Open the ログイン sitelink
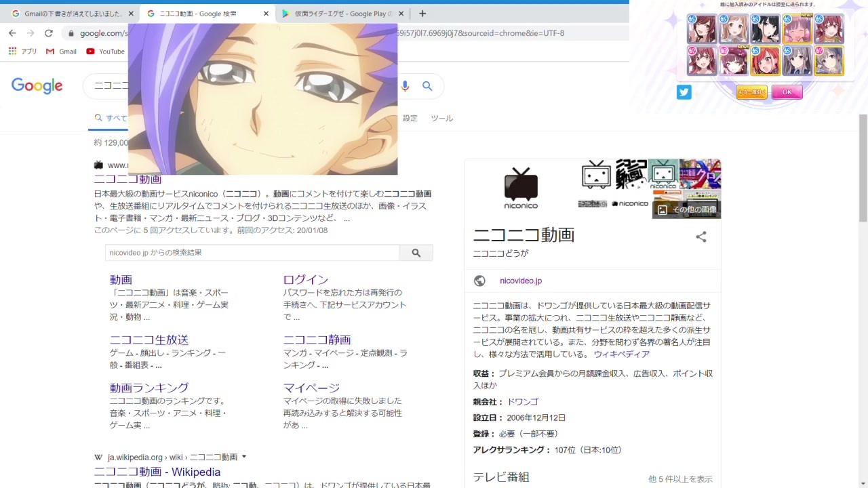This screenshot has width=868, height=488. click(306, 279)
